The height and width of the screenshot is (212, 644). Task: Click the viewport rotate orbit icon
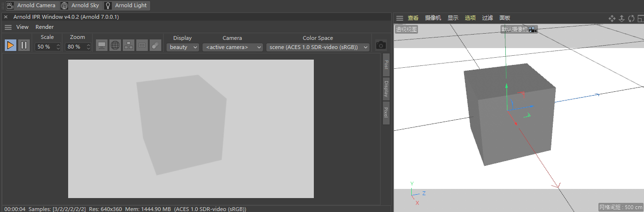click(631, 18)
